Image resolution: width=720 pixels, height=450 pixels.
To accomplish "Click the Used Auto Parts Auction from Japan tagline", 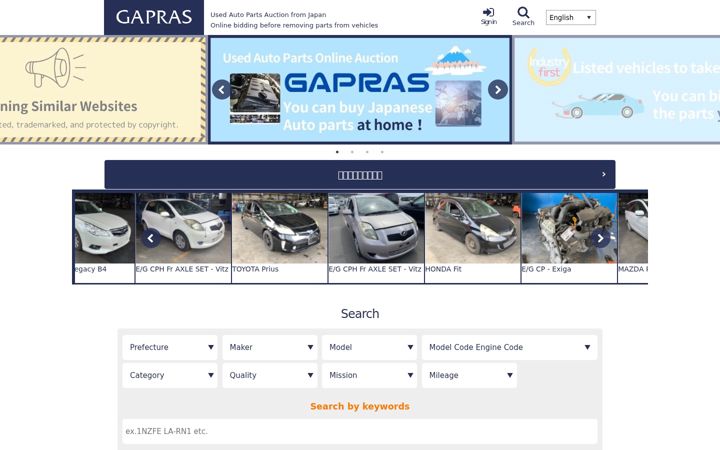I will coord(268,15).
